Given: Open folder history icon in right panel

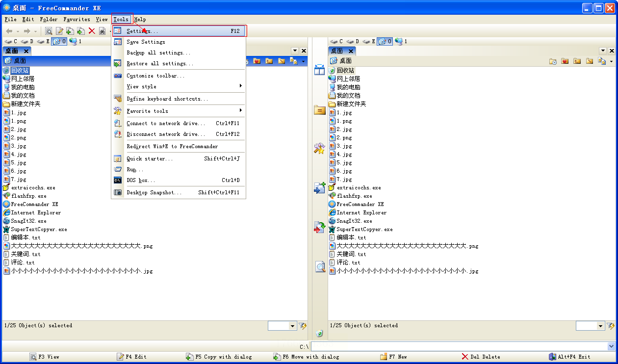Looking at the screenshot, I should coord(553,61).
